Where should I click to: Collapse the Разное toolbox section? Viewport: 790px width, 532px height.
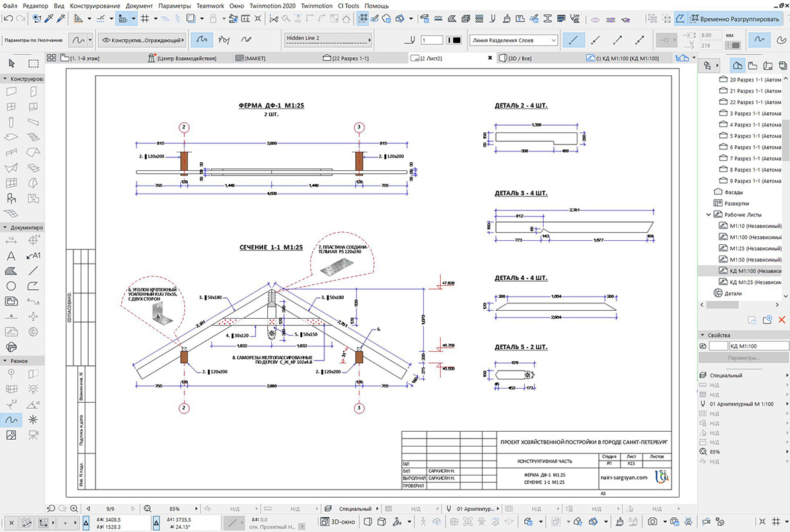(5, 361)
